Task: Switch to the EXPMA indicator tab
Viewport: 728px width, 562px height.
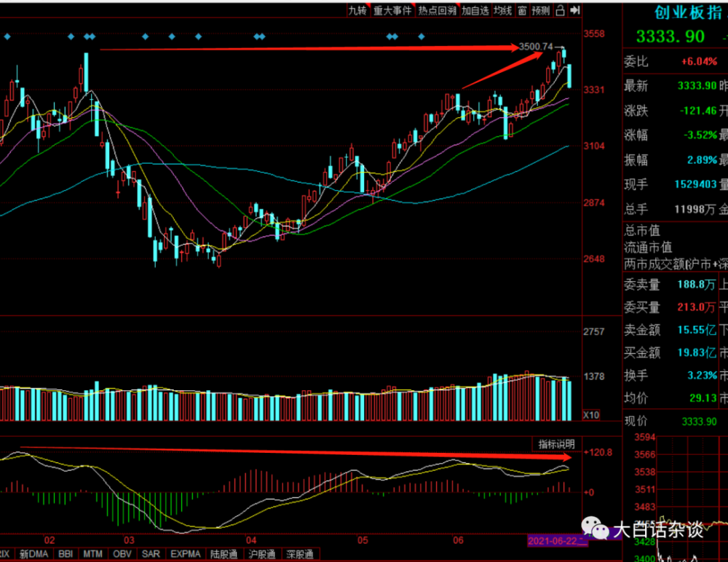Action: [185, 554]
